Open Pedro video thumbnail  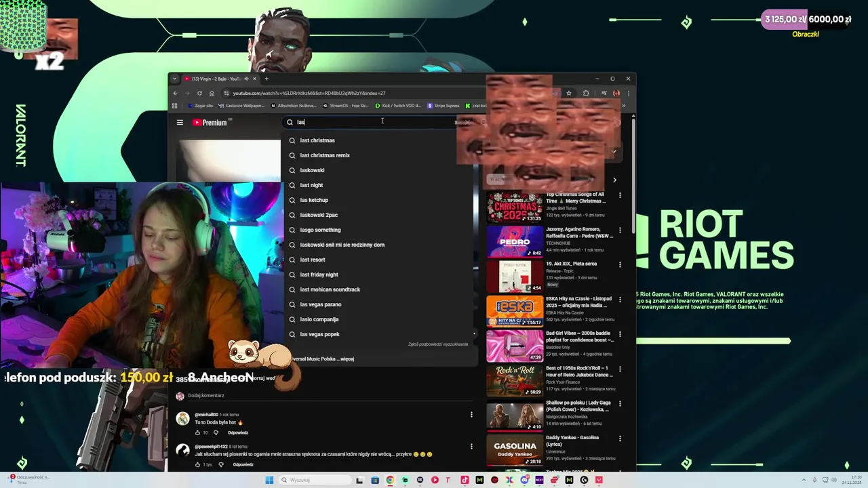click(515, 241)
